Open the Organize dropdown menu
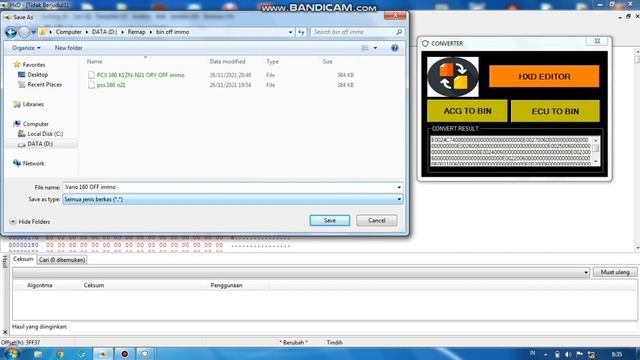This screenshot has width=640, height=360. pyautogui.click(x=26, y=48)
